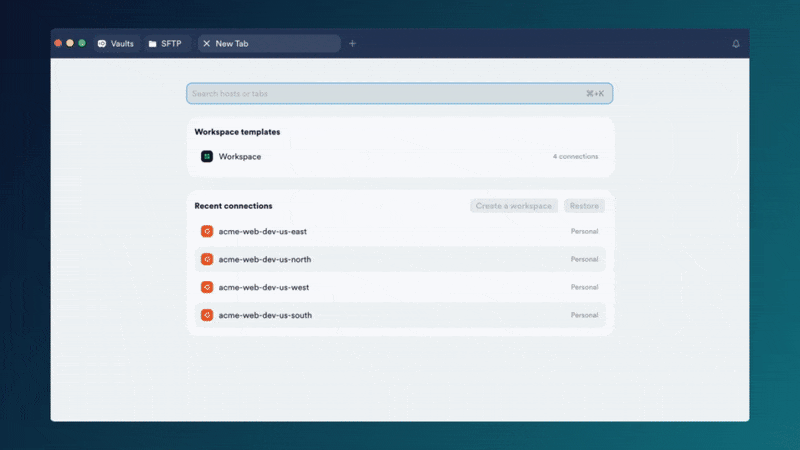Image resolution: width=800 pixels, height=450 pixels.
Task: Open the Workspace template row
Action: (x=400, y=157)
